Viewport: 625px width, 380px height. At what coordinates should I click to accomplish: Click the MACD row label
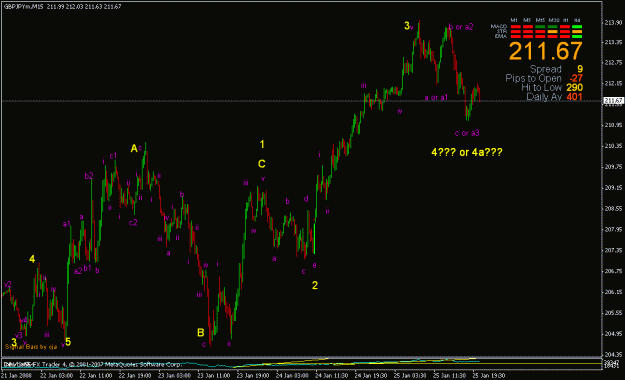tap(499, 27)
